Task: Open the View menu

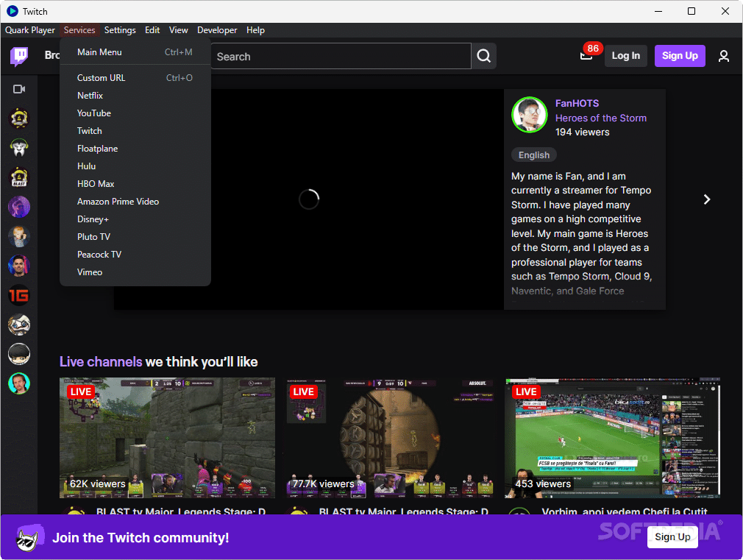Action: tap(179, 30)
